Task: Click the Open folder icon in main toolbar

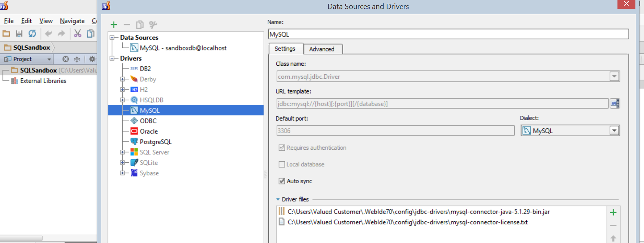Action: [x=6, y=34]
